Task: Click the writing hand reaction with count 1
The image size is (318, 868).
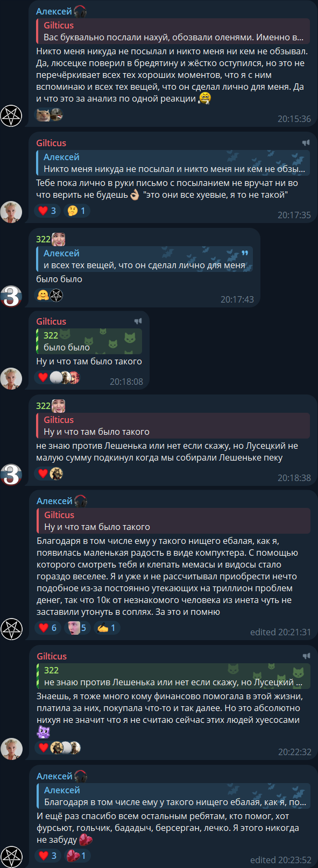Action: coord(107,628)
